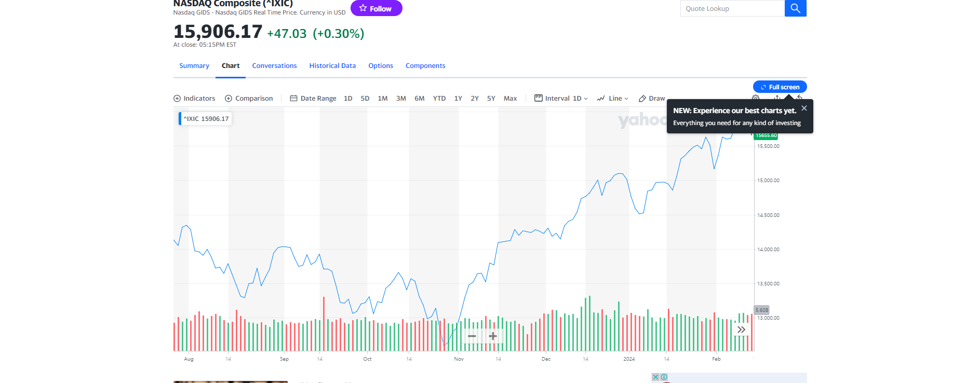This screenshot has height=383, width=980.
Task: Set range to YTD
Action: [x=439, y=99]
